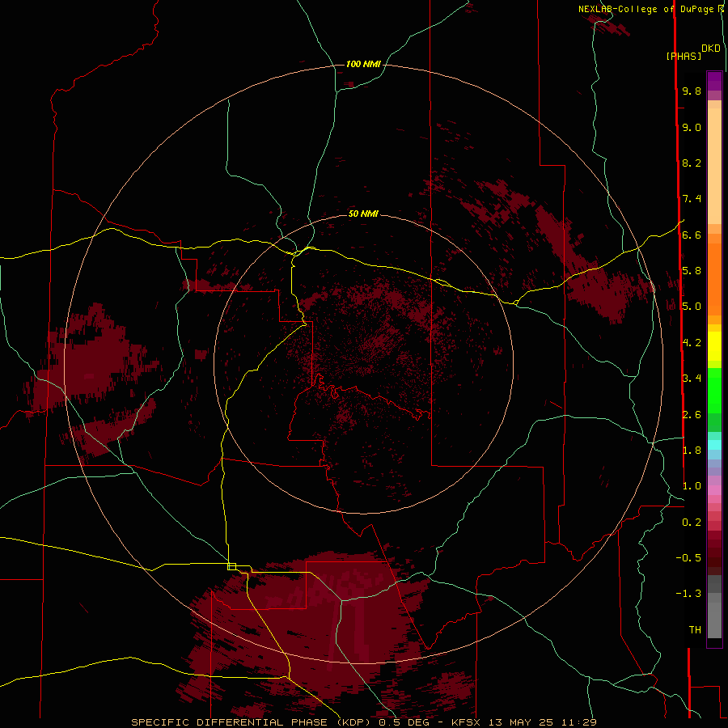Click the 8.2 value on the color scale
The height and width of the screenshot is (728, 728).
click(x=692, y=163)
